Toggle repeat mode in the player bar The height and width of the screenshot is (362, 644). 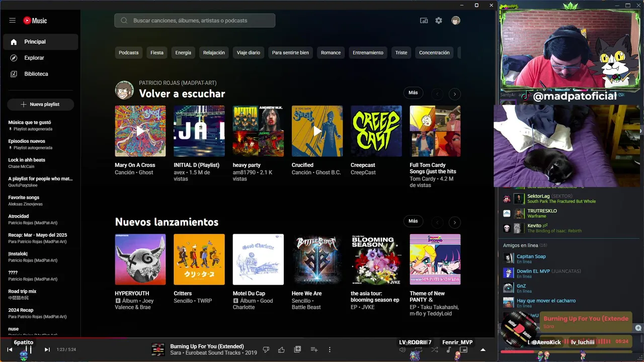click(x=418, y=349)
